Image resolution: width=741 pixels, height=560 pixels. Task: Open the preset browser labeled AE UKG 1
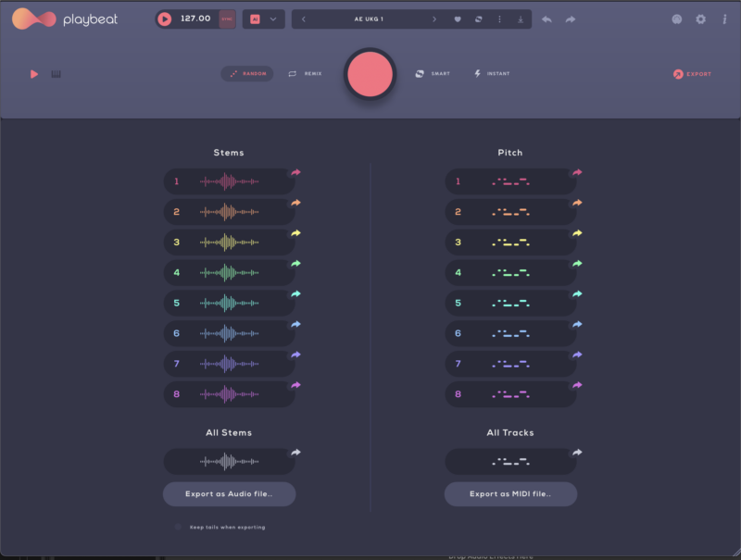pyautogui.click(x=368, y=18)
